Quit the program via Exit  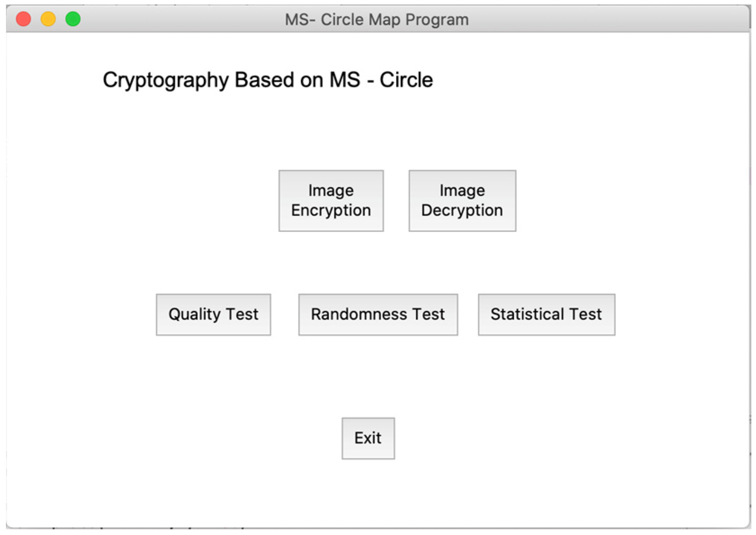click(x=368, y=438)
